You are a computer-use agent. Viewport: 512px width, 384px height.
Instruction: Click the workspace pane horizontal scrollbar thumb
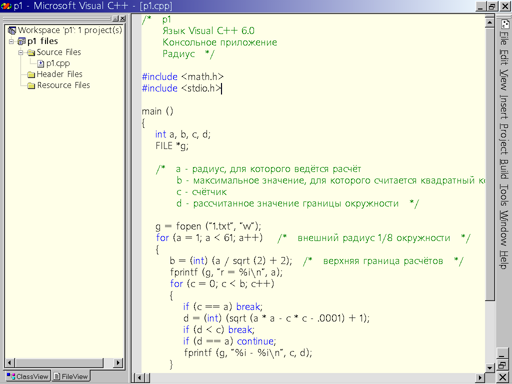coord(59,362)
